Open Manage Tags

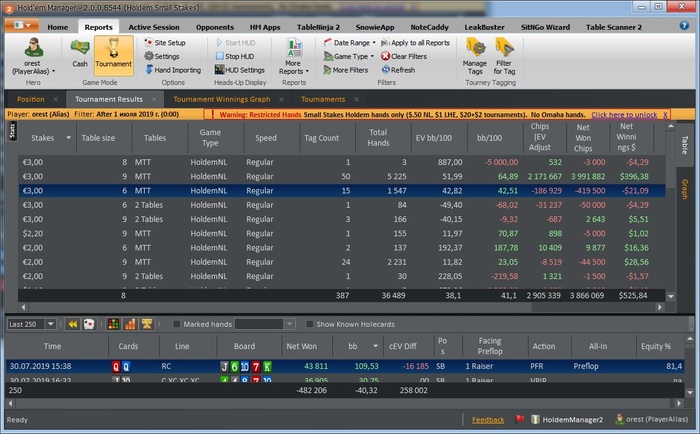(x=475, y=56)
